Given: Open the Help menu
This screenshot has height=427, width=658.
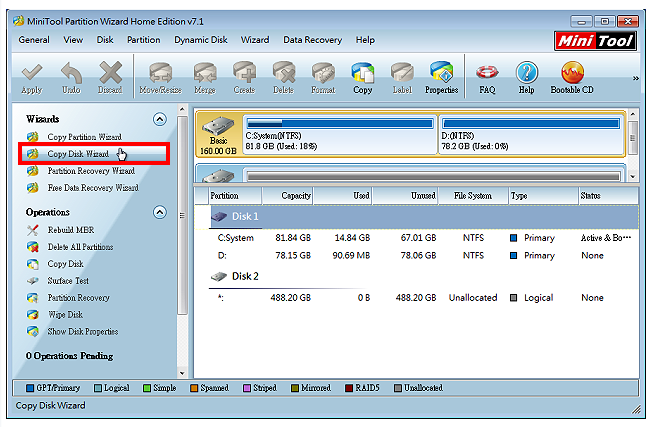Looking at the screenshot, I should (365, 40).
